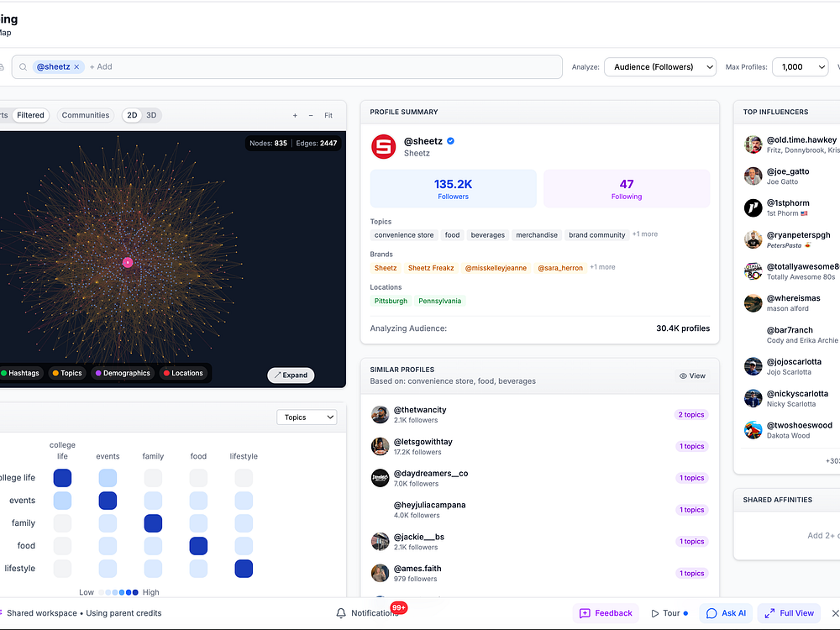Viewport: 840px width, 630px height.
Task: Click the Sheetz profile logo
Action: (x=384, y=147)
